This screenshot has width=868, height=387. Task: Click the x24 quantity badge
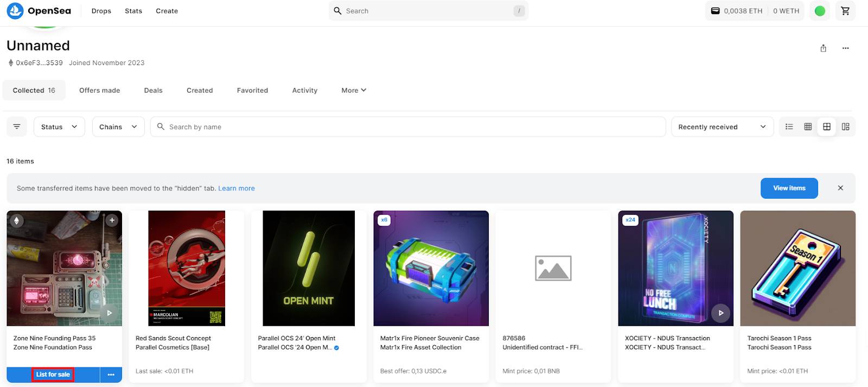coord(630,220)
